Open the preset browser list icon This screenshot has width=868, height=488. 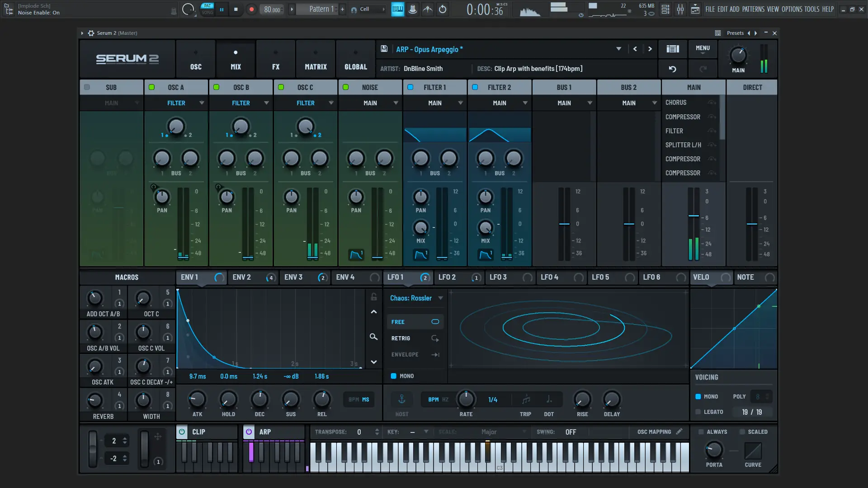pos(672,49)
